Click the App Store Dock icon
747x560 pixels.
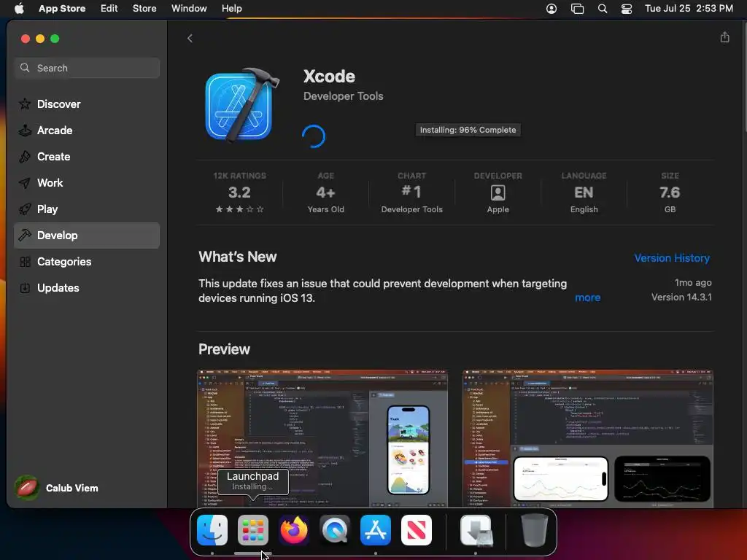click(376, 530)
